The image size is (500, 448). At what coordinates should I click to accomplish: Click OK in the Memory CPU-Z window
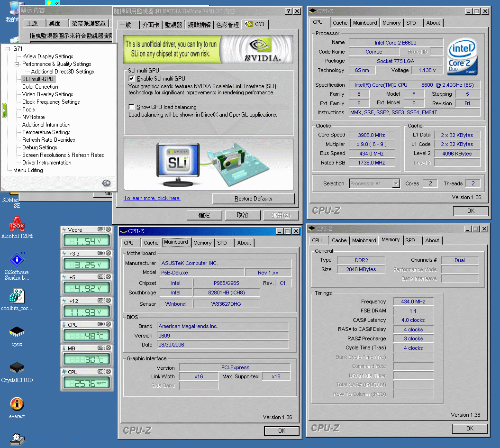click(470, 429)
